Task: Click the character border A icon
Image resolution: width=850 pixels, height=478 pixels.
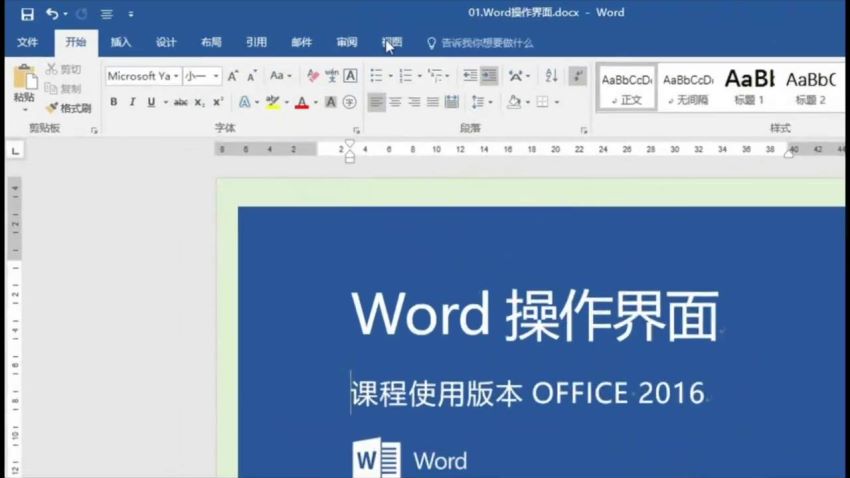Action: (350, 76)
